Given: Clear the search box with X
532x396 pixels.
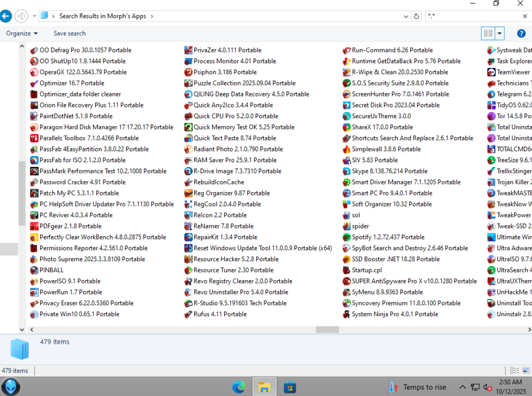Looking at the screenshot, I should coord(525,16).
